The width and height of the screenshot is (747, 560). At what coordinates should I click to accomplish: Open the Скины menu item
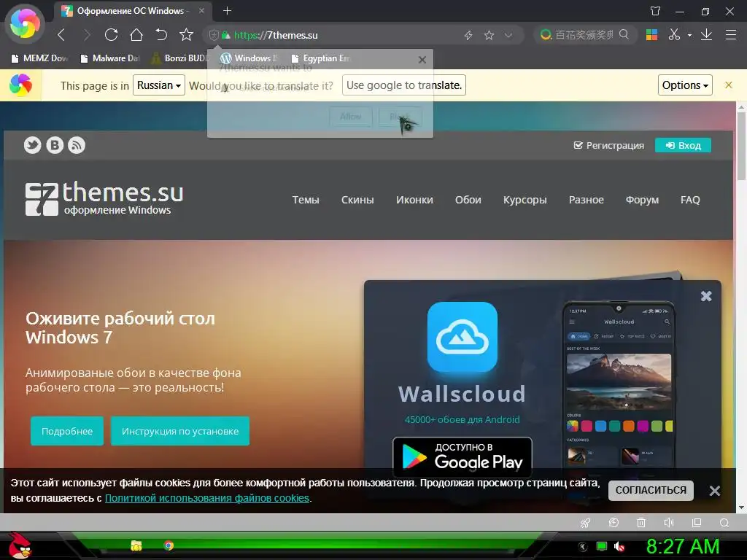[x=357, y=200]
